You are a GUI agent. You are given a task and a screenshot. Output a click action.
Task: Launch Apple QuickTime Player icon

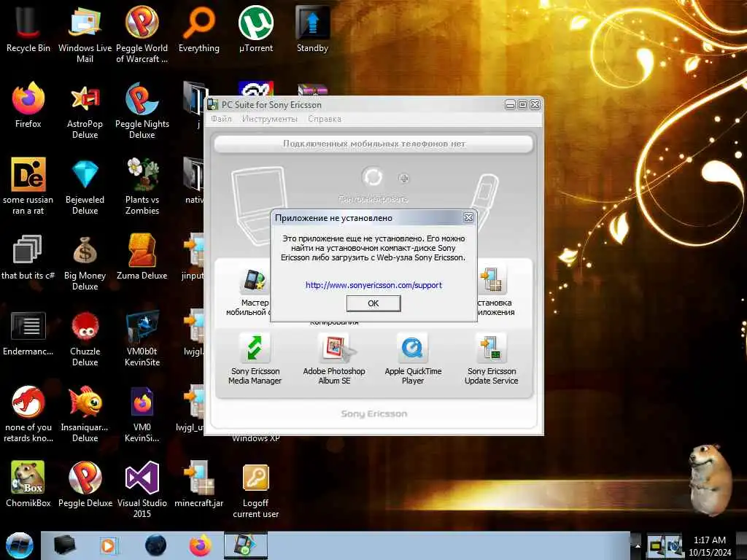(x=413, y=348)
